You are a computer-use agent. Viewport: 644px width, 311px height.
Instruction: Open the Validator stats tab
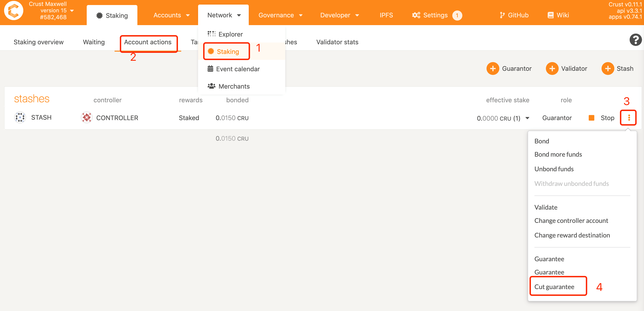(337, 42)
